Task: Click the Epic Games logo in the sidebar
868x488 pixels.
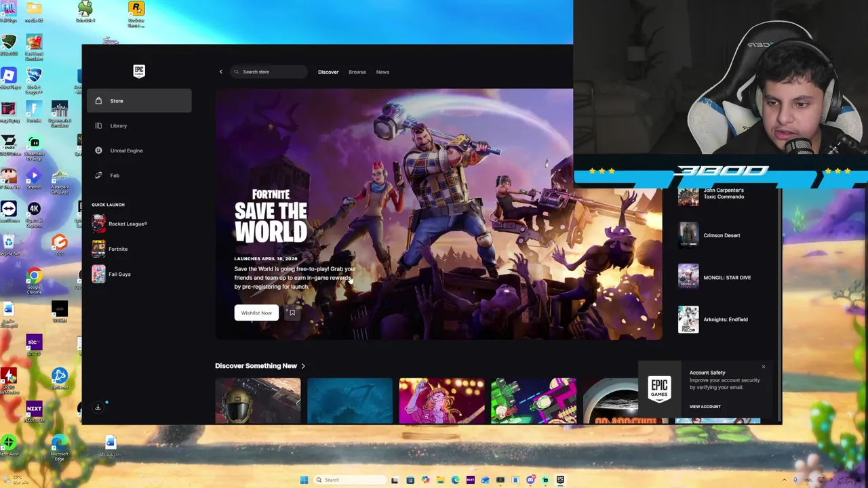Action: pyautogui.click(x=139, y=71)
